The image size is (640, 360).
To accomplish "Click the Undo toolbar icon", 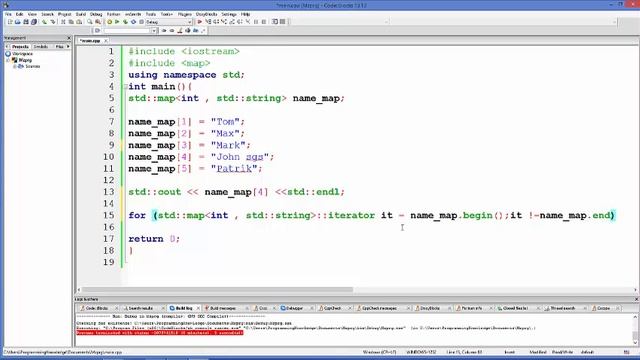I will click(x=44, y=22).
